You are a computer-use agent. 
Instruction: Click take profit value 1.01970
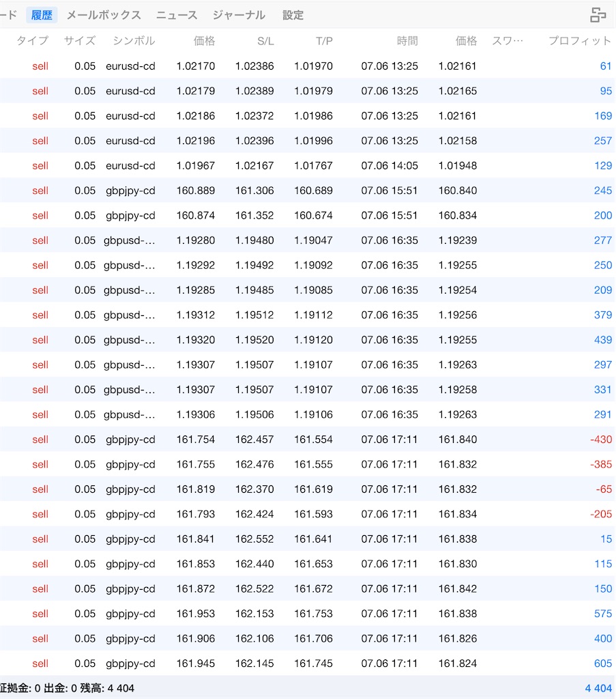(x=313, y=66)
